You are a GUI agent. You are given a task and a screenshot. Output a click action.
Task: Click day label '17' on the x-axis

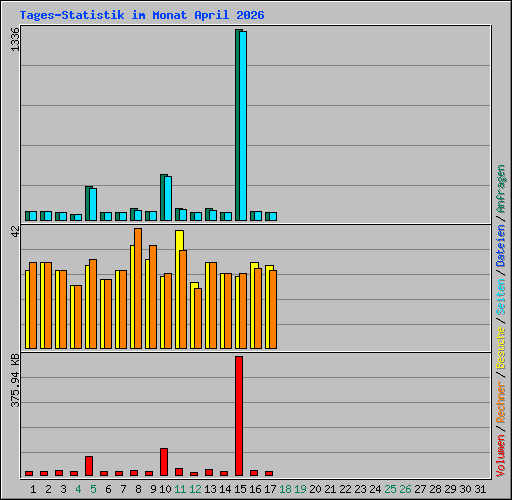pos(270,489)
